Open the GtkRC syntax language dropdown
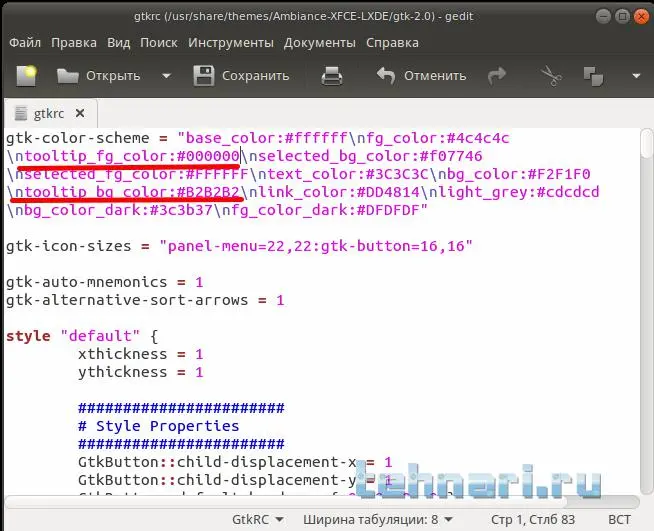 click(x=257, y=519)
